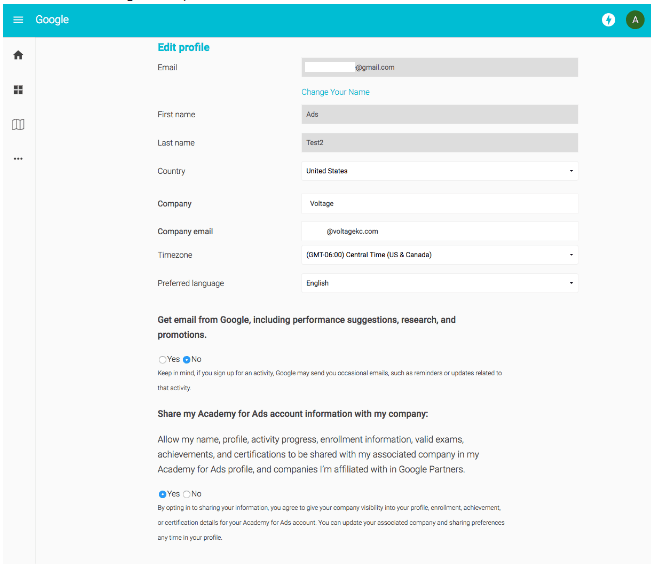654x567 pixels.
Task: Select No for Google email updates
Action: pos(186,360)
